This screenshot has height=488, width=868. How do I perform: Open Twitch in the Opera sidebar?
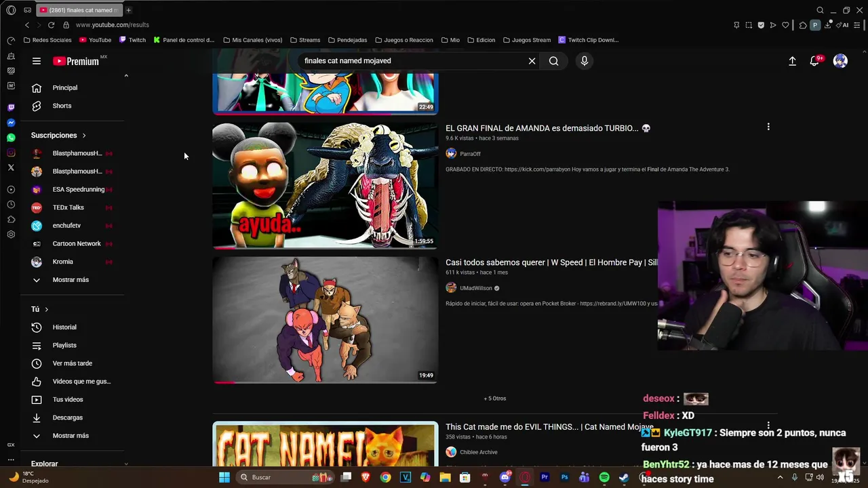point(11,107)
